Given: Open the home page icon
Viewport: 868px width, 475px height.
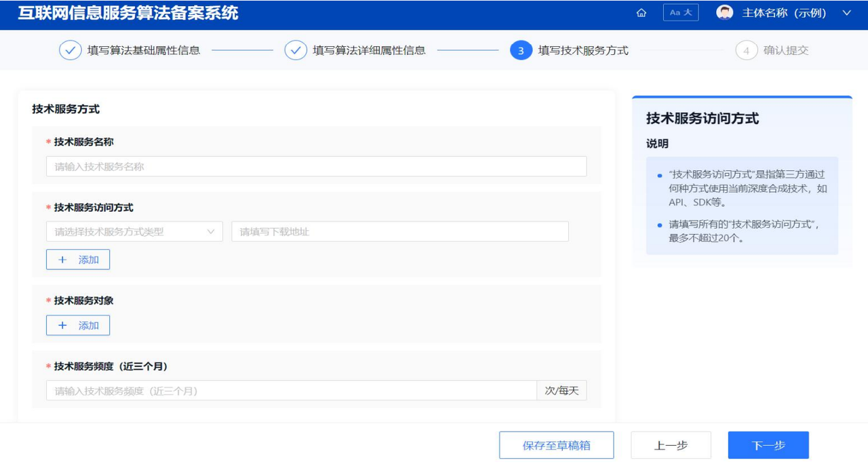Looking at the screenshot, I should coord(641,13).
